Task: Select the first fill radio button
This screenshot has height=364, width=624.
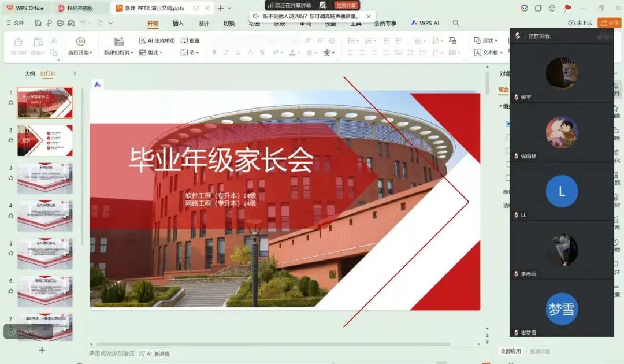Action: coord(508,124)
